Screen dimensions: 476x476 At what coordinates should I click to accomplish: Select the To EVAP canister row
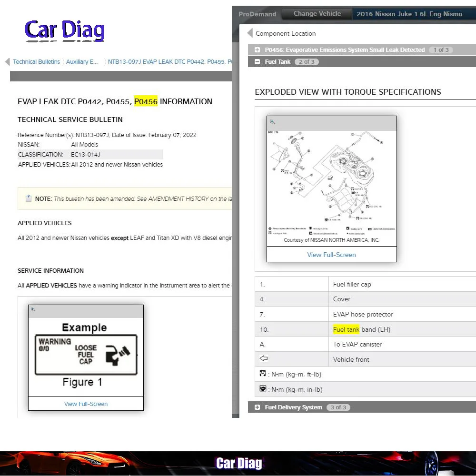click(x=365, y=344)
